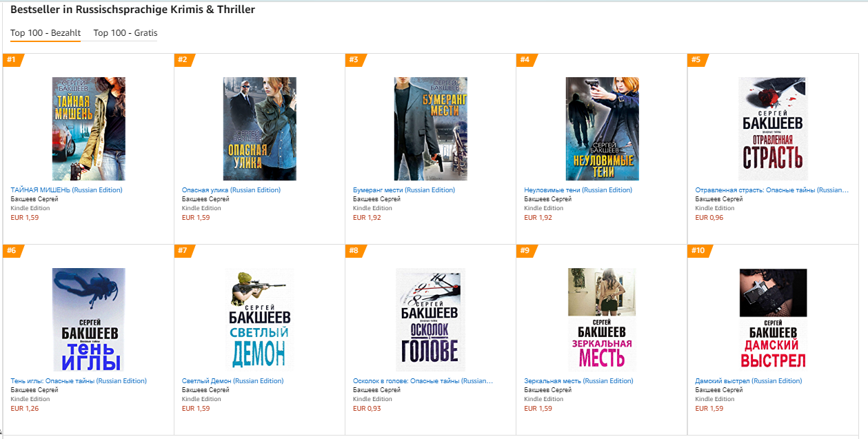The width and height of the screenshot is (868, 439).
Task: Open the Дамский выстрел book cover thumbnail
Action: (x=773, y=320)
